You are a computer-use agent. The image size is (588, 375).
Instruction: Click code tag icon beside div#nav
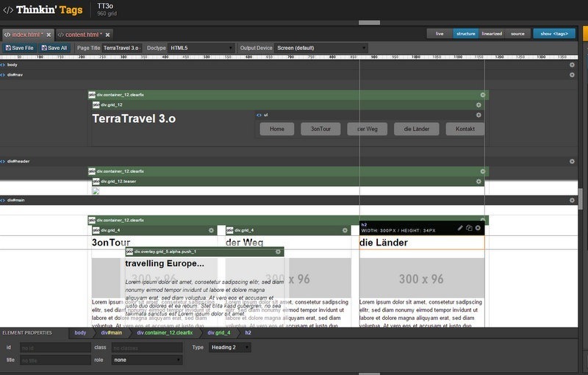(x=3, y=75)
